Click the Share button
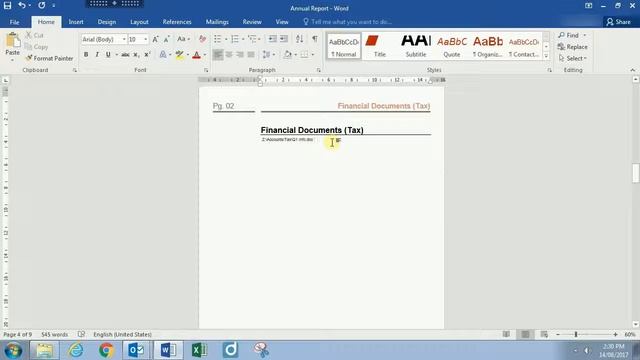This screenshot has width=640, height=360. click(618, 22)
